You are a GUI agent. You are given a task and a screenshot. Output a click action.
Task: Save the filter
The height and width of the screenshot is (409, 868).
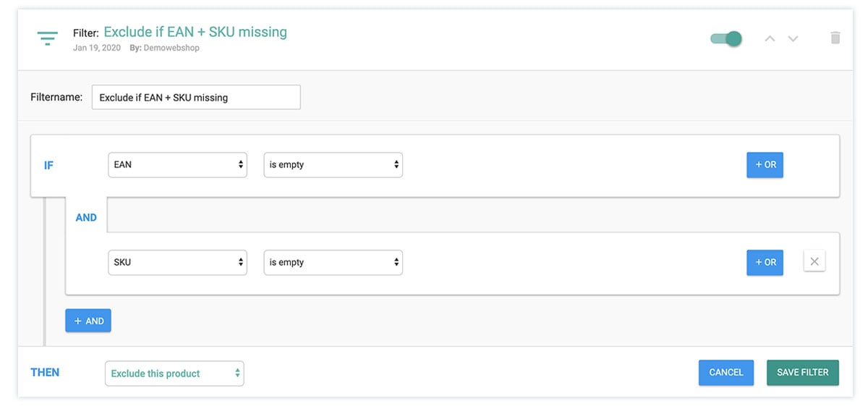[802, 372]
